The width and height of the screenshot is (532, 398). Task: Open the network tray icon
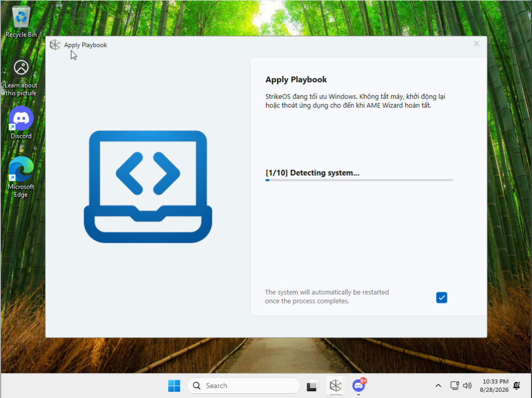click(454, 386)
